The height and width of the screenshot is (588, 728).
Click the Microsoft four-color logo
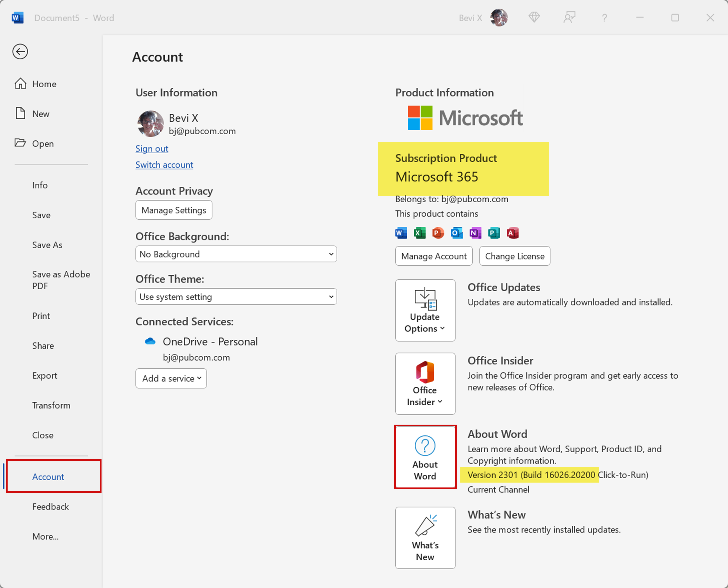point(420,118)
